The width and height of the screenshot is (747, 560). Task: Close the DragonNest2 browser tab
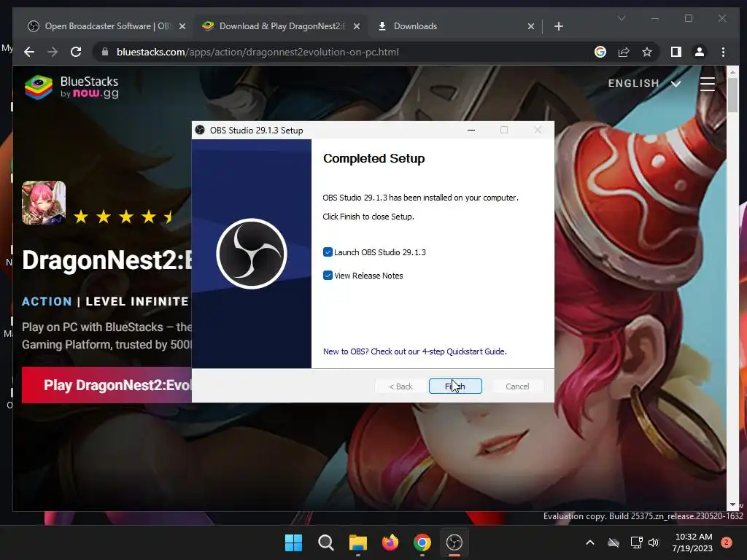[x=356, y=26]
